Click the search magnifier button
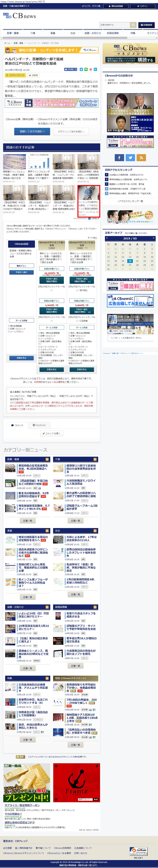158x868 pixels. click(x=133, y=25)
